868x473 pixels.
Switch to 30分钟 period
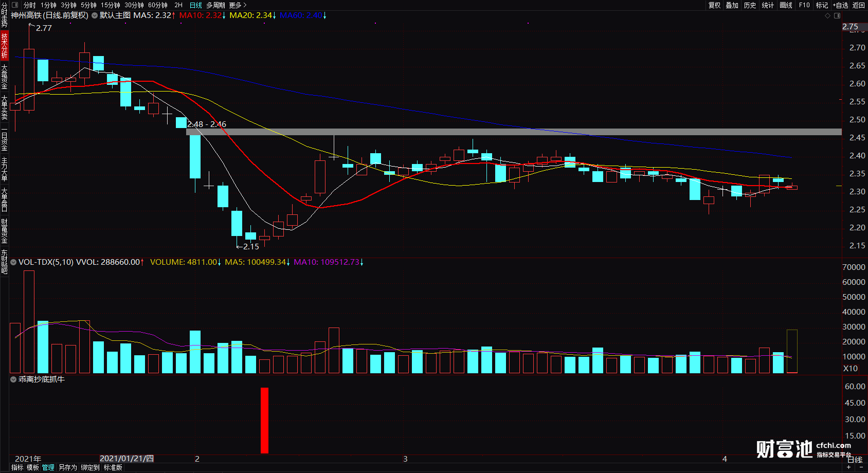(134, 5)
